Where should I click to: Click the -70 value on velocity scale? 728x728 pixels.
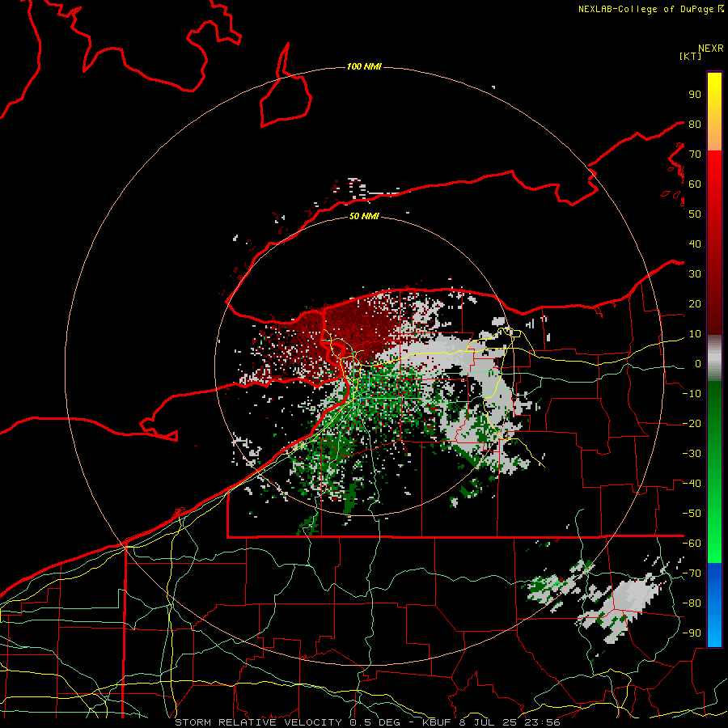692,574
